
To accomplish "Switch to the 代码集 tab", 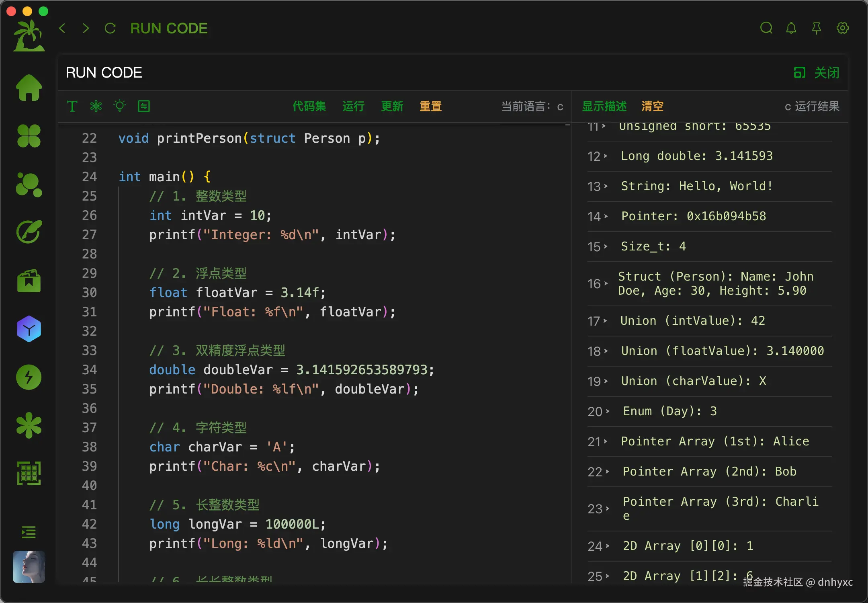I will 309,106.
